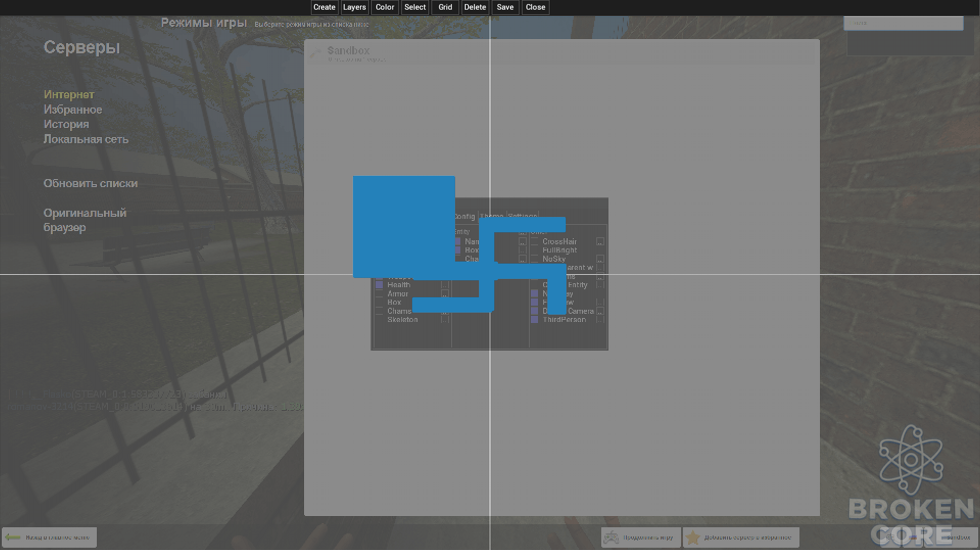Toggle the NoSky checkbox
Screen dimensions: 980x550
pyautogui.click(x=535, y=259)
